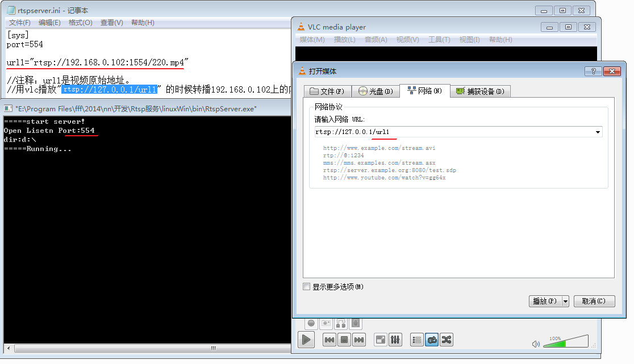Click the highlighted rtsp://127.0.0.1/url1 text in Notepad

(109, 89)
